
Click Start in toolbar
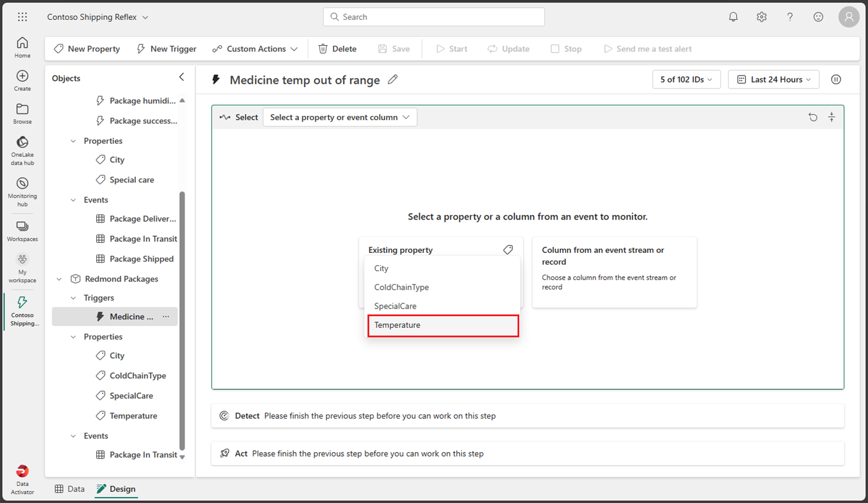[x=451, y=49]
